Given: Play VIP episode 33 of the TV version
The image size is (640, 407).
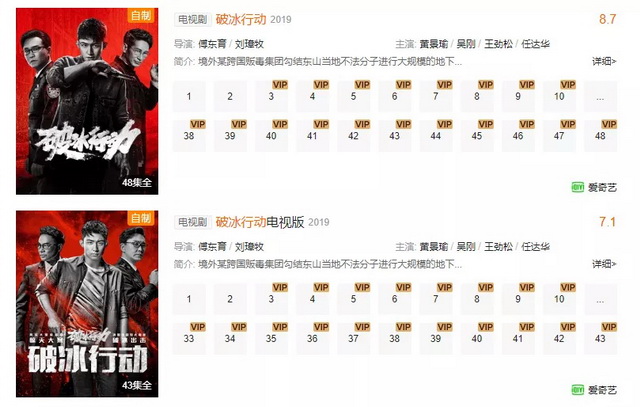Looking at the screenshot, I should 189,338.
